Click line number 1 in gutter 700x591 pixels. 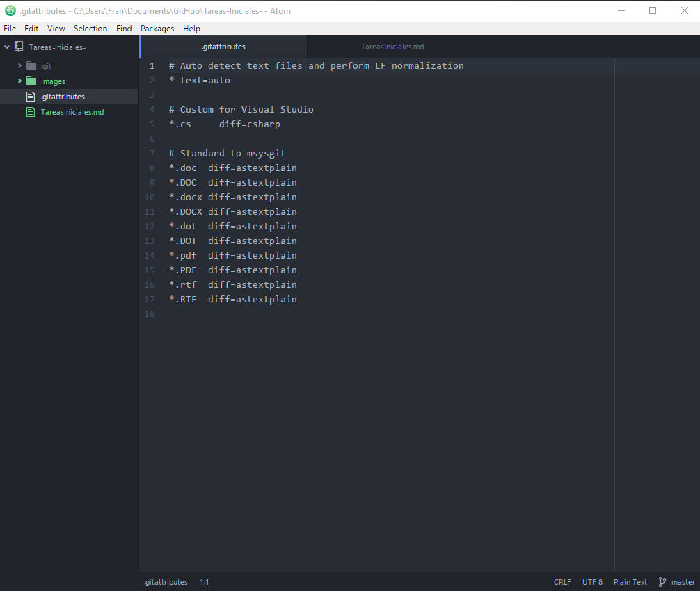[x=152, y=66]
